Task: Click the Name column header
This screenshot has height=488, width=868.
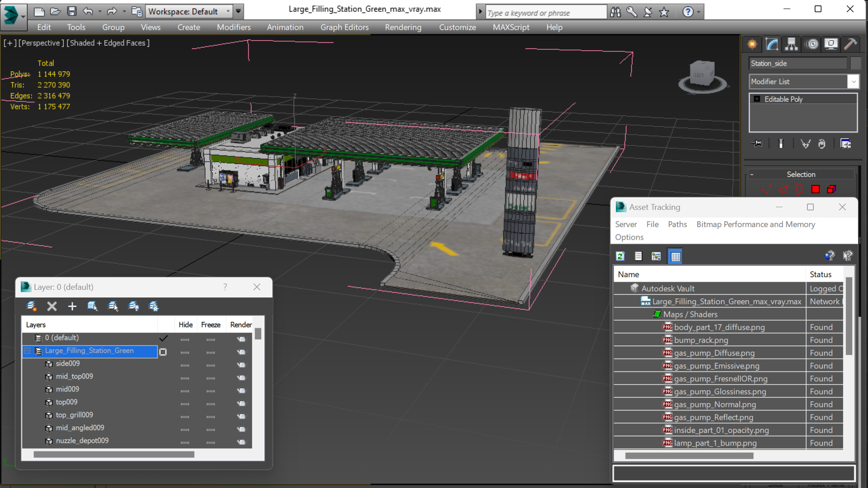Action: coord(709,274)
